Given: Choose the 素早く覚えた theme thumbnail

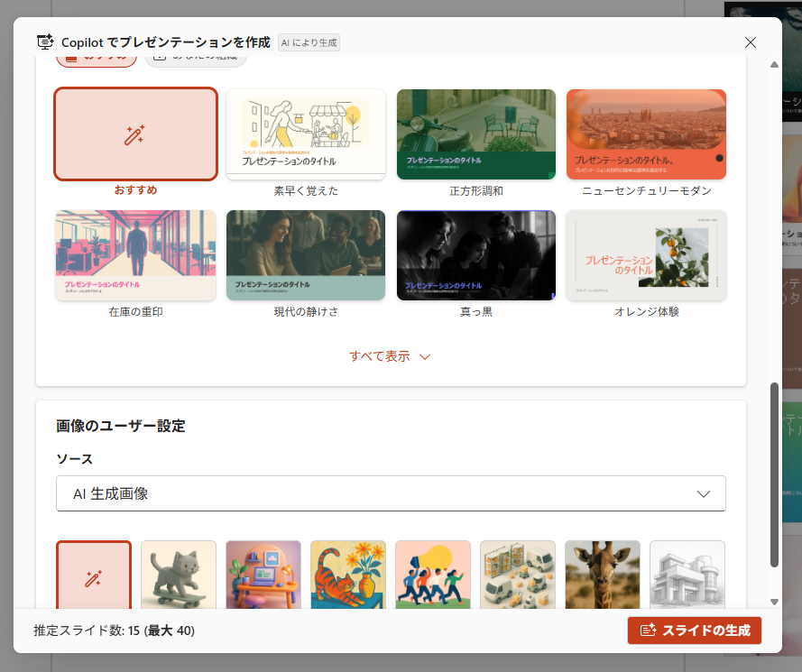Looking at the screenshot, I should coord(306,134).
